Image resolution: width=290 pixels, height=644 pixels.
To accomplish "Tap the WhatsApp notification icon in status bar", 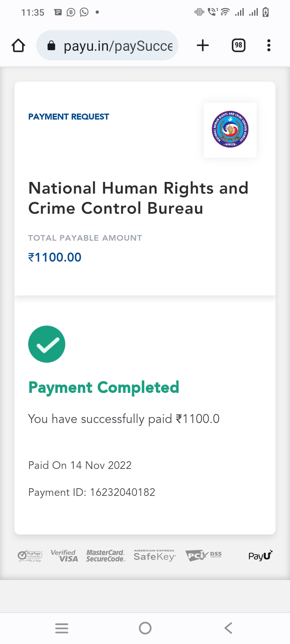I will coord(84,12).
